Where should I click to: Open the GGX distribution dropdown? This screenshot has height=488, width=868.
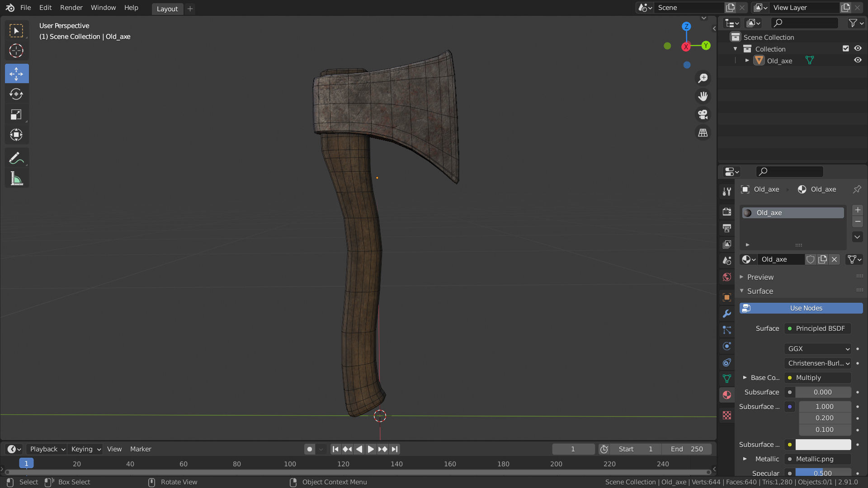[x=818, y=349]
